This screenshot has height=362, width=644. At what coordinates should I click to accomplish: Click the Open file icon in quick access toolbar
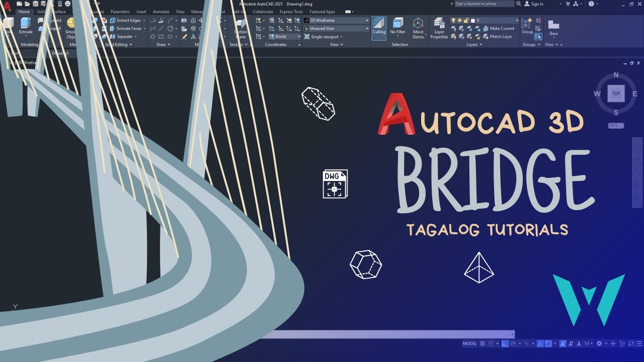(27, 4)
